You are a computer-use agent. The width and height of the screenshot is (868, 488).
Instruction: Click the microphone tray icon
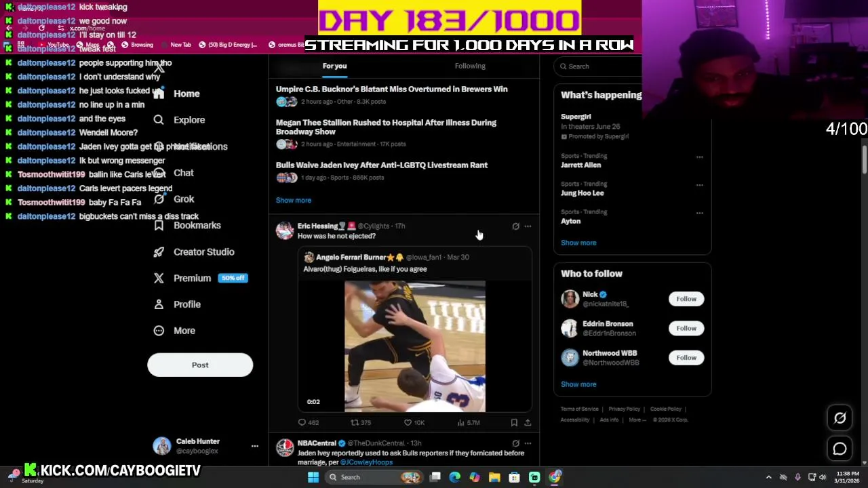pyautogui.click(x=797, y=477)
